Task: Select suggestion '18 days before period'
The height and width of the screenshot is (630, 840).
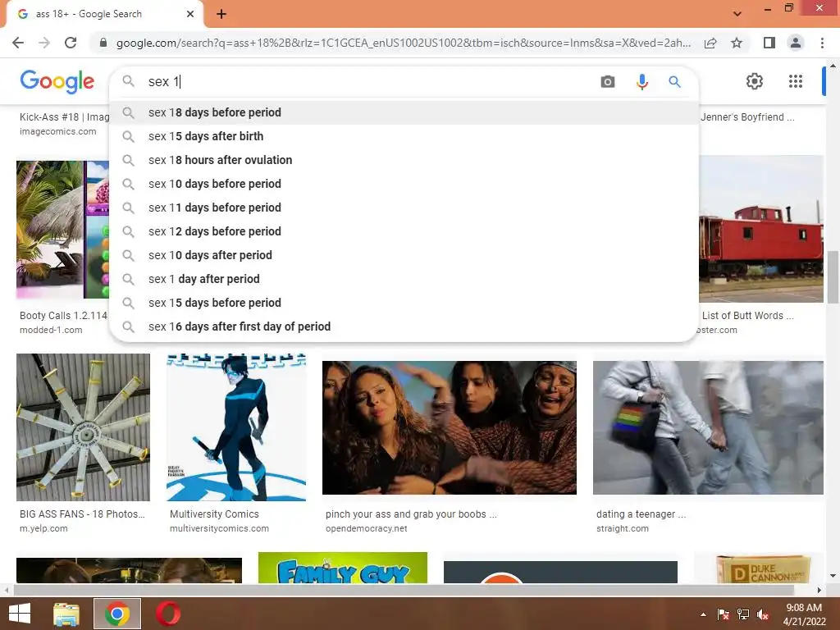Action: tap(404, 112)
